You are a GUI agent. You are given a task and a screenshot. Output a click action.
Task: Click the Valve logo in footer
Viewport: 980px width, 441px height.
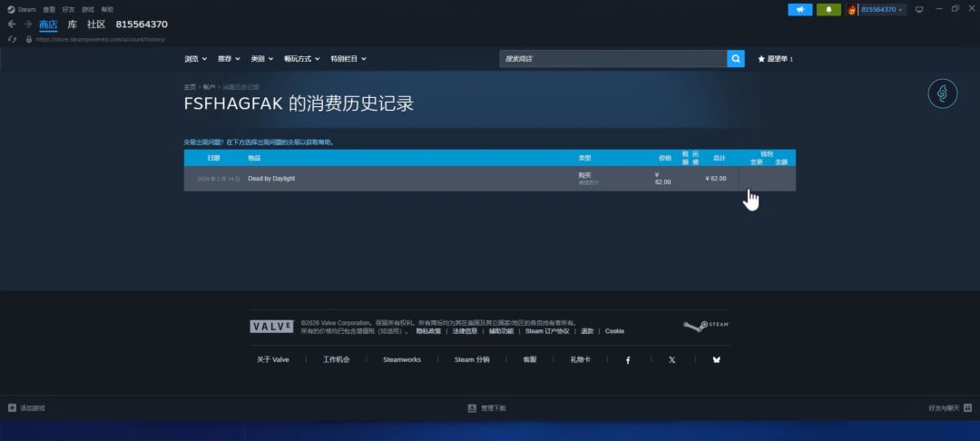tap(272, 326)
